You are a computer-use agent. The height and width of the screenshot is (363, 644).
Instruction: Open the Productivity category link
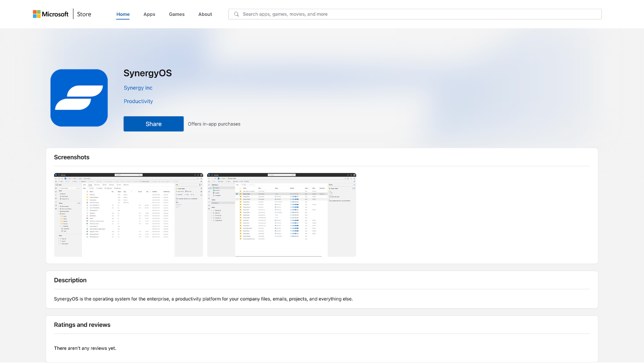click(138, 101)
